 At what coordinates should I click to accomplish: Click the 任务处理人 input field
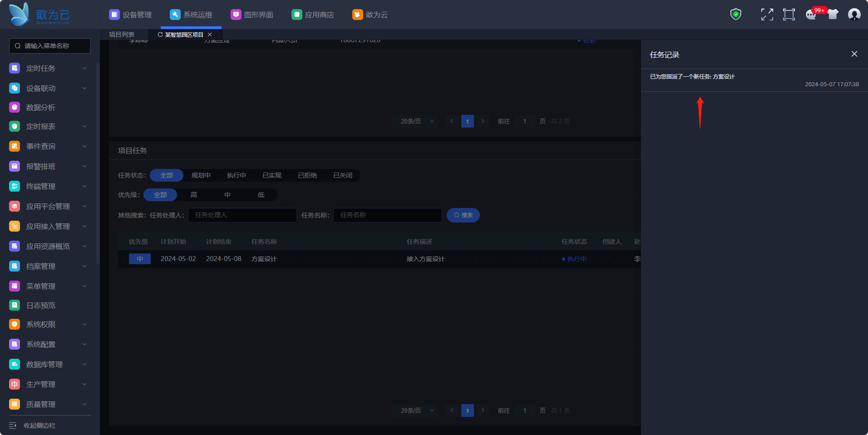pyautogui.click(x=242, y=215)
